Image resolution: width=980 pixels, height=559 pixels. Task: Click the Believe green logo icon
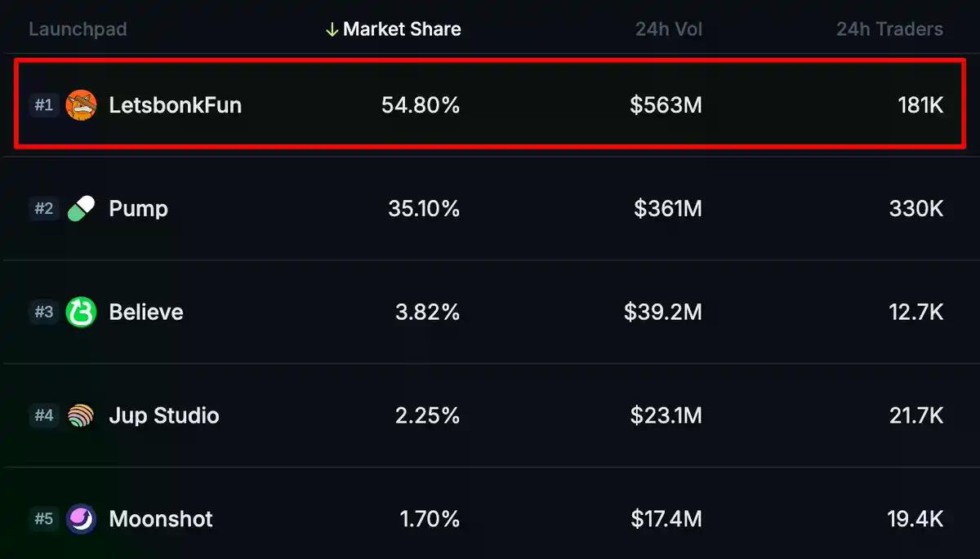click(81, 313)
